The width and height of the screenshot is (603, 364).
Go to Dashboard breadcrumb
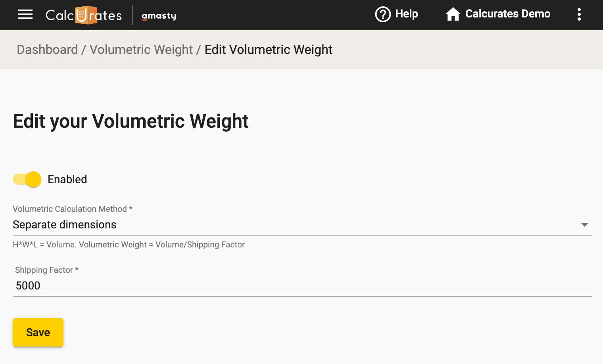[47, 50]
